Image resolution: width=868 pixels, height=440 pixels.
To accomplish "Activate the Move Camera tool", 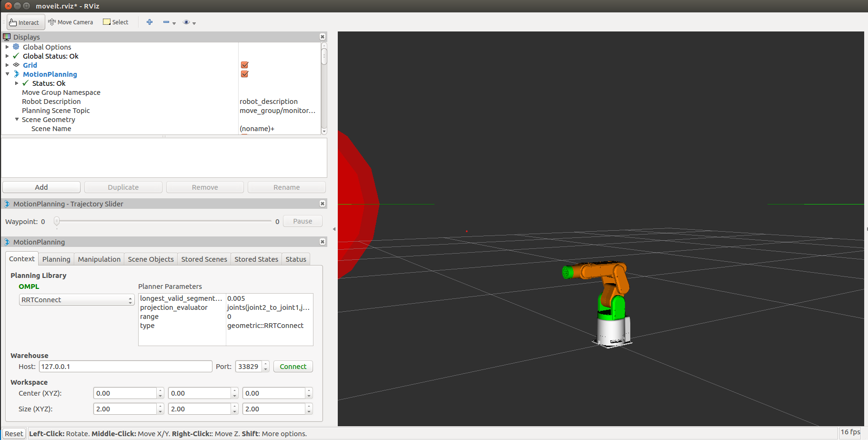I will tap(71, 22).
